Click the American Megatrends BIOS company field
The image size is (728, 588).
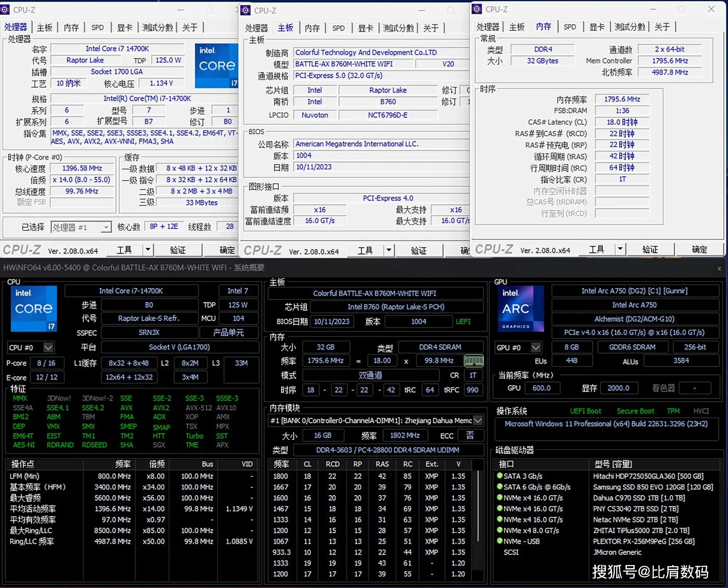click(x=381, y=144)
